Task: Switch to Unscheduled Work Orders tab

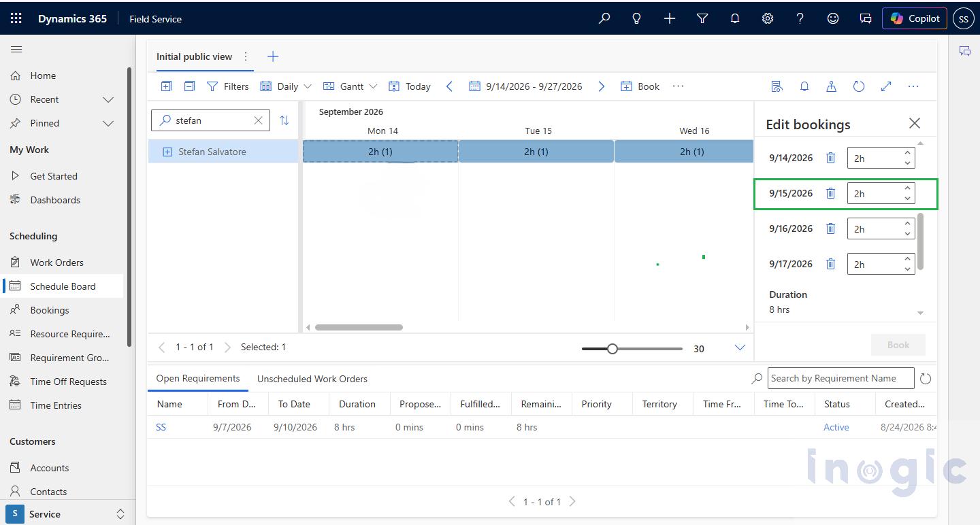Action: click(x=312, y=379)
